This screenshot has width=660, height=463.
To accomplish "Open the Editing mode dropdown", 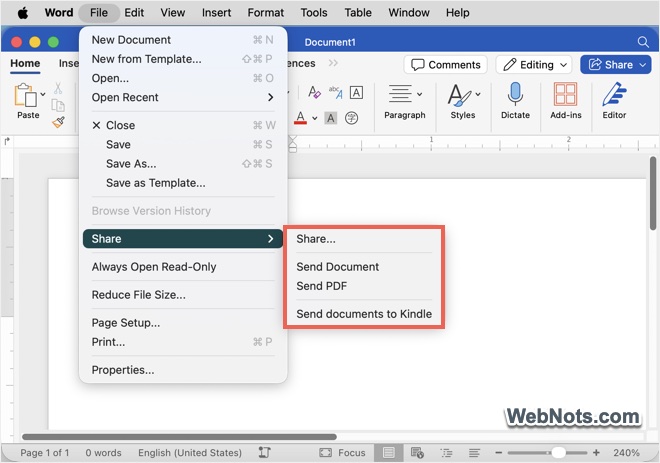I will [x=534, y=64].
